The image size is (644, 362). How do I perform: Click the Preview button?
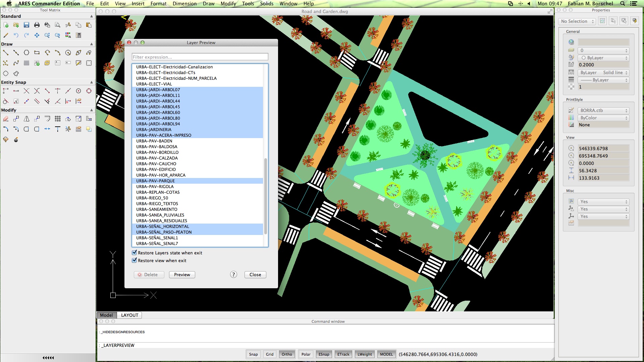coord(182,275)
